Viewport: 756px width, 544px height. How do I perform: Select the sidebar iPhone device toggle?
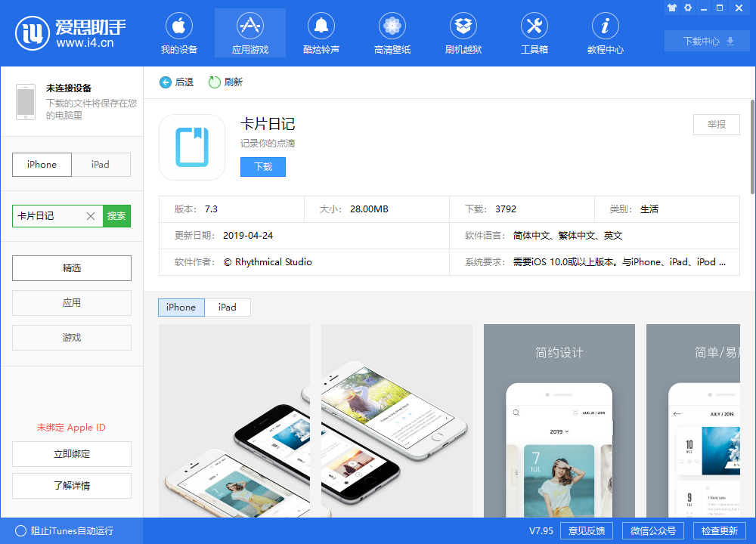click(42, 165)
